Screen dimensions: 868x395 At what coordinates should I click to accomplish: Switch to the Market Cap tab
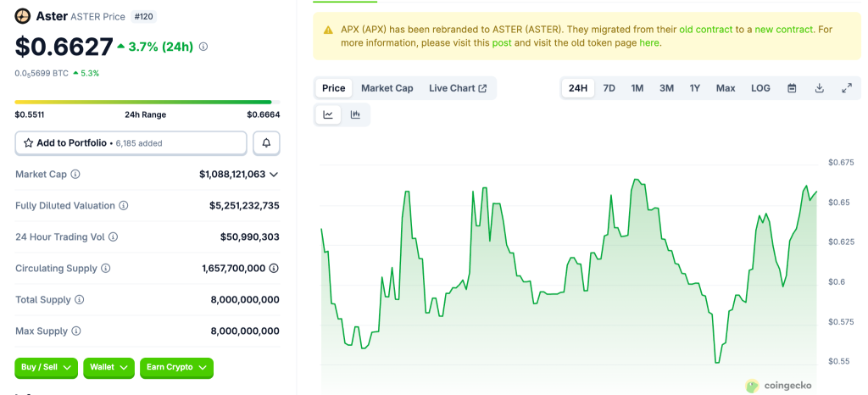(x=387, y=88)
